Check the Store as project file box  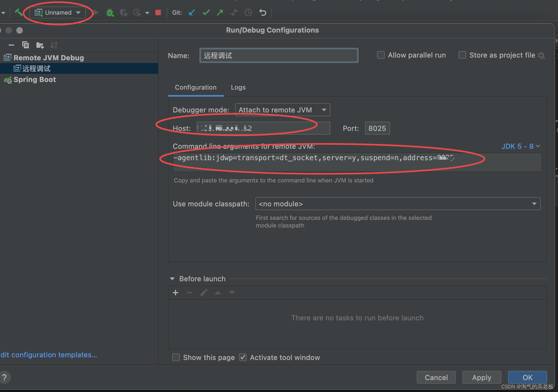462,55
